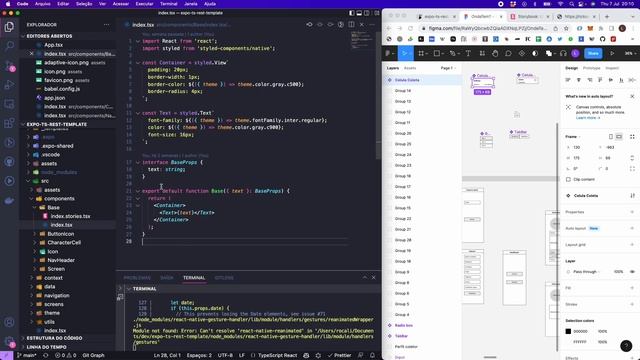640x360 pixels.
Task: Switch to the Prototype tab in Figma
Action: (x=591, y=68)
